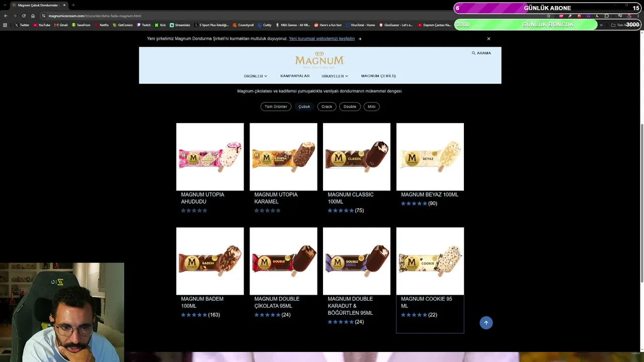Select the Tüm Ürünler filter
The width and height of the screenshot is (644, 362).
[x=276, y=107]
